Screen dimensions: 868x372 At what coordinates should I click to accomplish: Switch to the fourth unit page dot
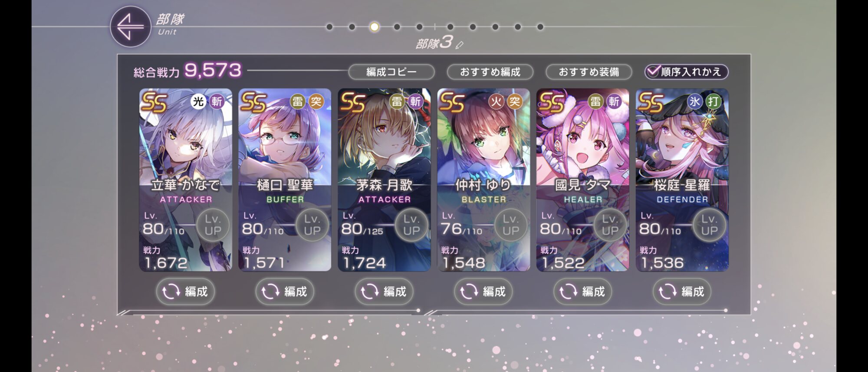(x=397, y=27)
